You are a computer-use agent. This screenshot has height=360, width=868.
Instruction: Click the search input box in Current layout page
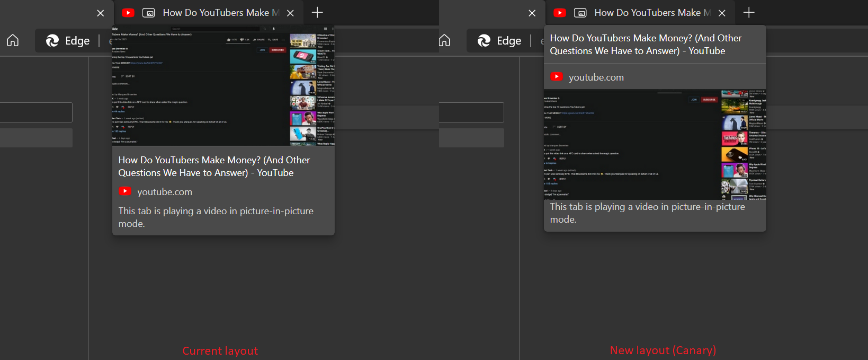tap(36, 112)
